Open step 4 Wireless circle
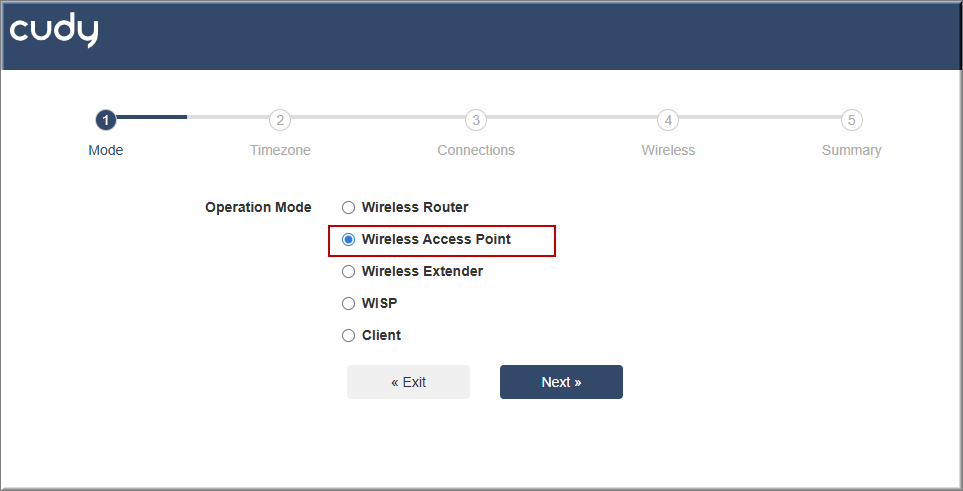The width and height of the screenshot is (963, 491). (668, 120)
